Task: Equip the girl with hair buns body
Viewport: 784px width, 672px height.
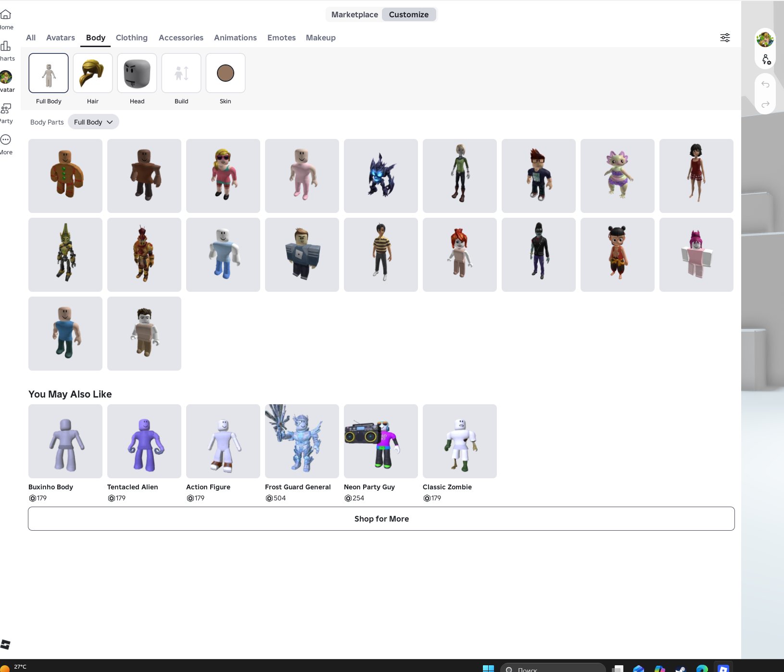Action: [x=618, y=255]
